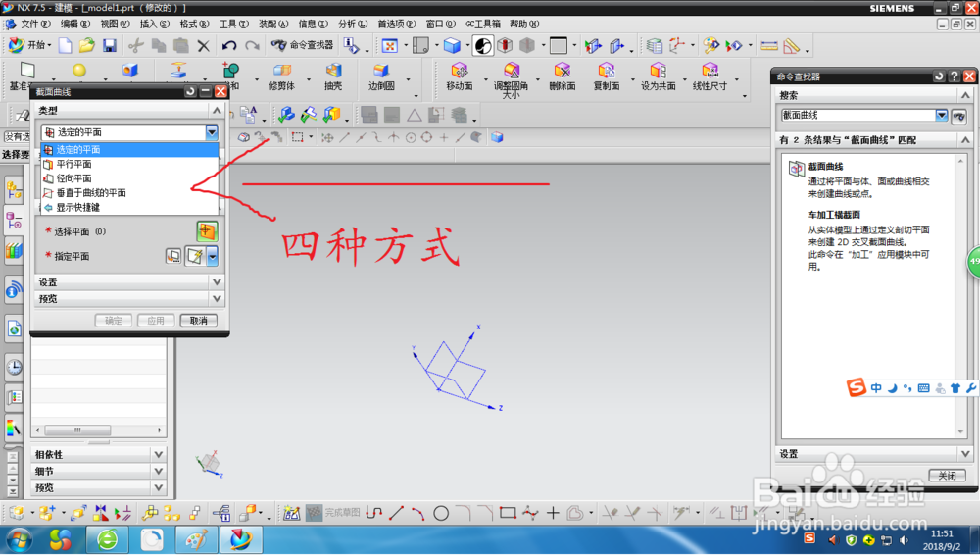Click the search input field containing 截面曲线
980x557 pixels.
(858, 115)
